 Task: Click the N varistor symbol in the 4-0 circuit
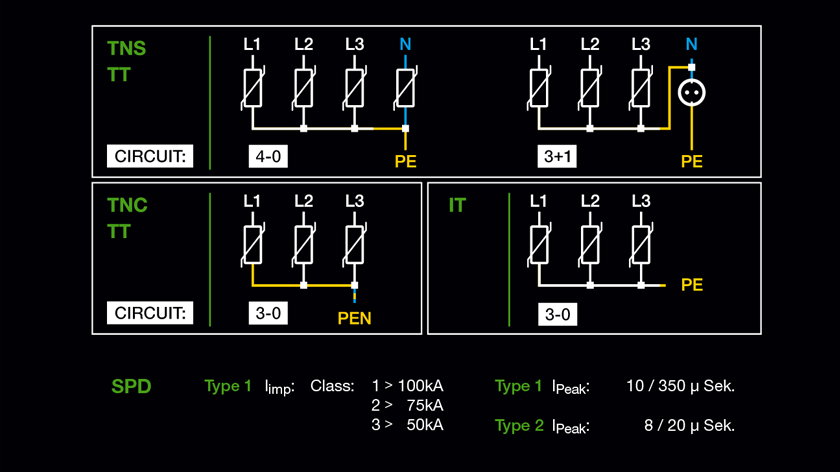pos(406,88)
